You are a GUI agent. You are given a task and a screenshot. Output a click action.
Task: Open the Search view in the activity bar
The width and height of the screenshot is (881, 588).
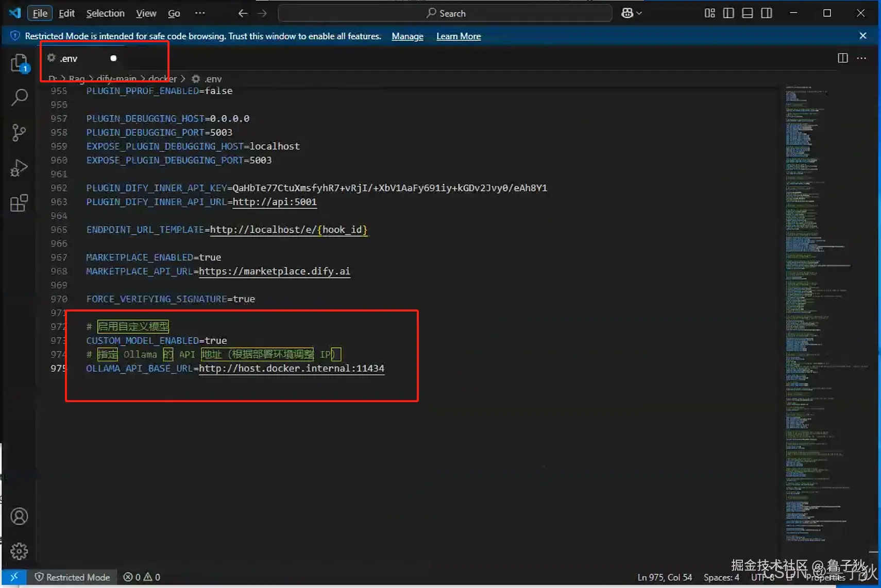(20, 97)
